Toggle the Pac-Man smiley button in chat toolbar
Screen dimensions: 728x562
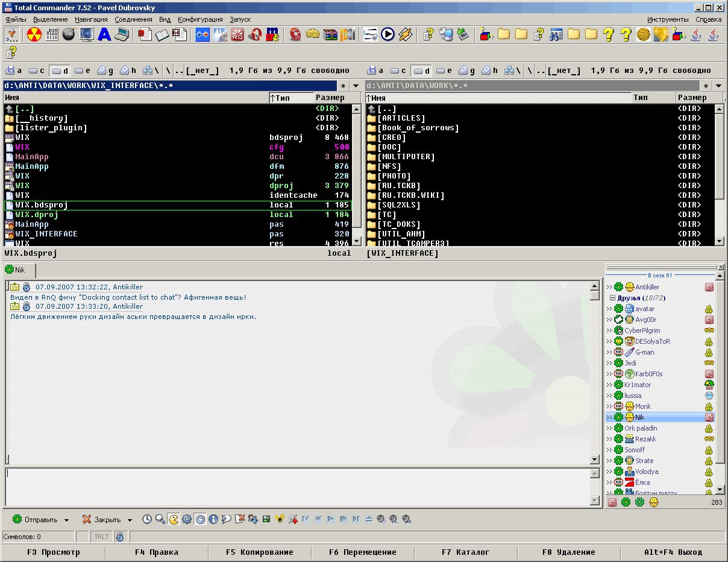click(x=174, y=519)
